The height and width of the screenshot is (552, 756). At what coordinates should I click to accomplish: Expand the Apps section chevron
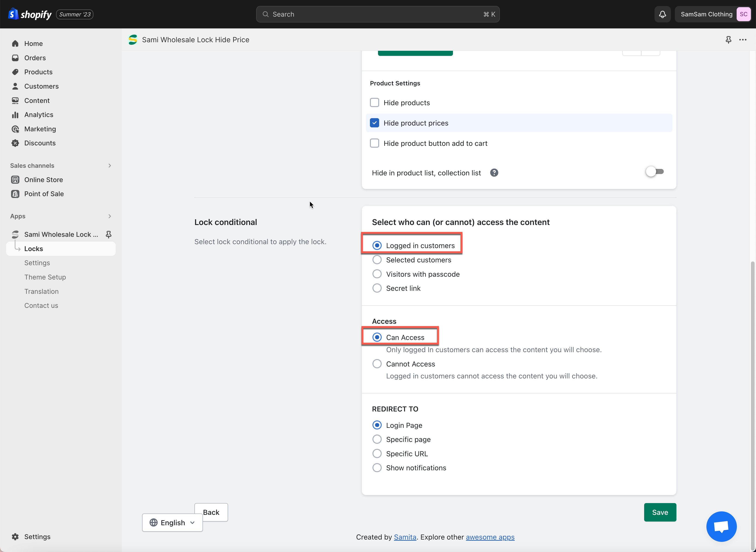tap(110, 216)
